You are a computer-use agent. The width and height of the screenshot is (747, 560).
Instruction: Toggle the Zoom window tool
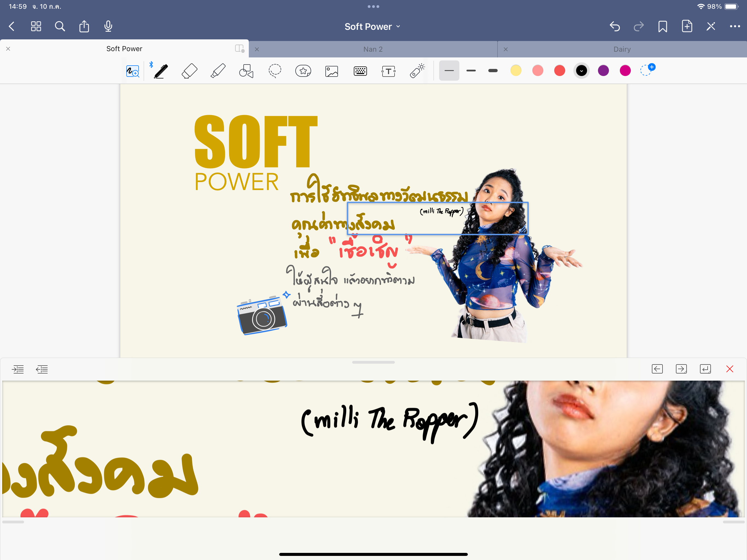(x=132, y=71)
